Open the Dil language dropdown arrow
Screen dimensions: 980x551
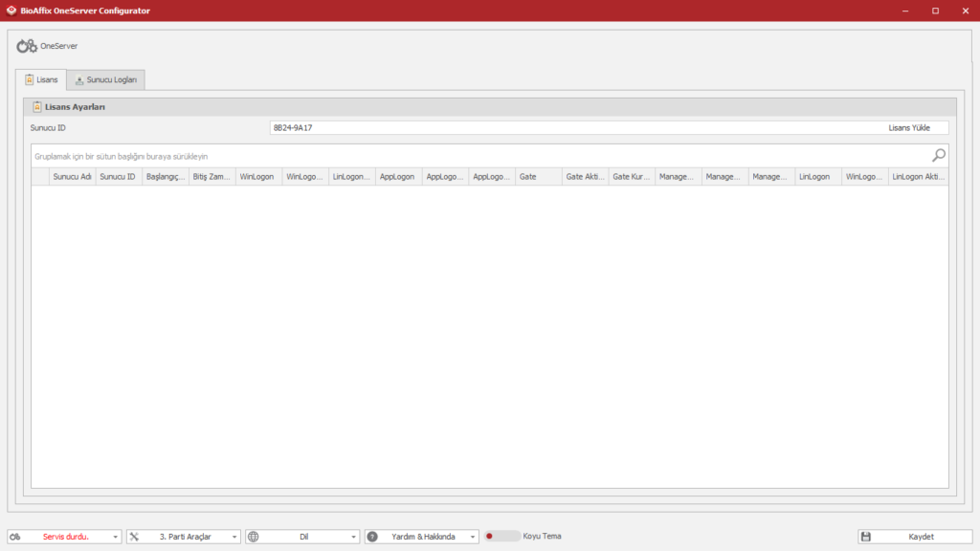354,537
